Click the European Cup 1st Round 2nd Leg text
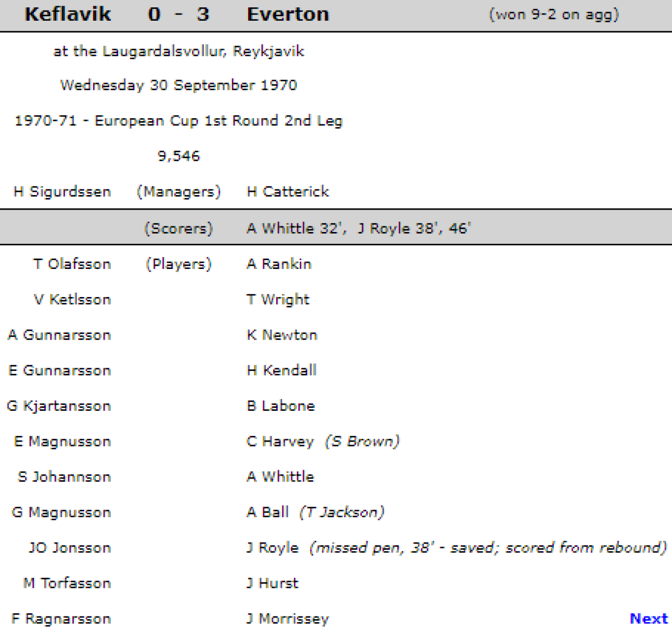Screen dimensions: 672x631 tap(179, 120)
